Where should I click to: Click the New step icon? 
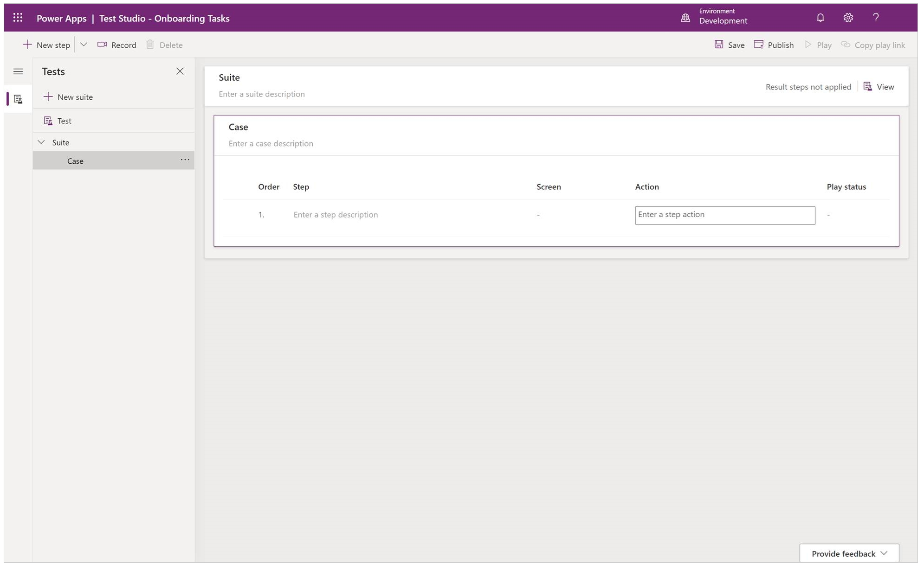coord(28,44)
